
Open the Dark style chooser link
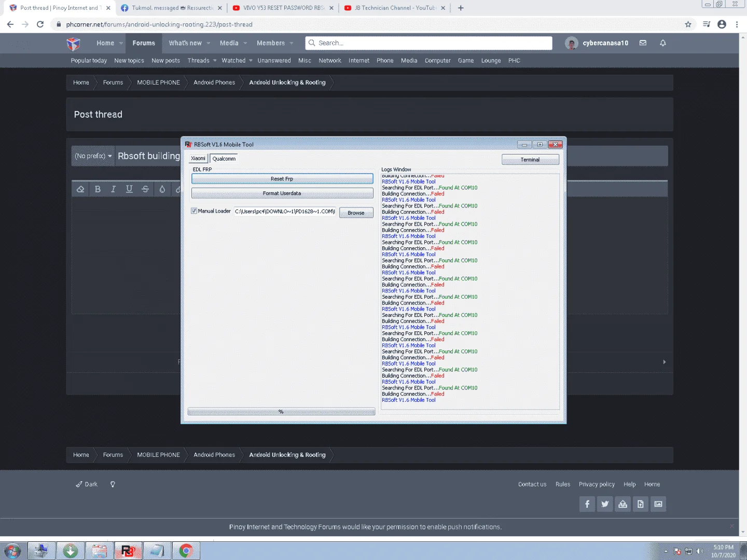click(x=87, y=484)
